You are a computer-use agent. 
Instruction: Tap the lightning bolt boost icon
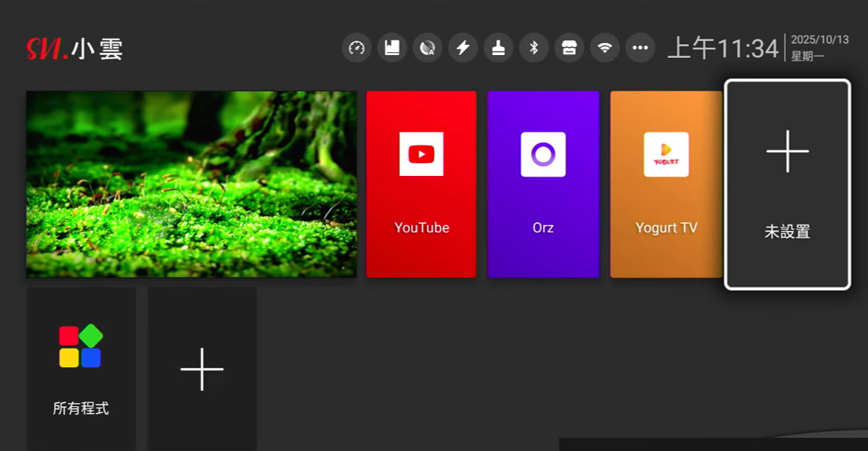[x=462, y=48]
